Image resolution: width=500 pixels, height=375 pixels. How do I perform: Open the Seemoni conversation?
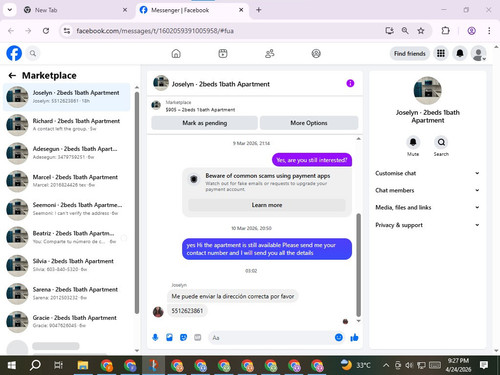click(67, 209)
